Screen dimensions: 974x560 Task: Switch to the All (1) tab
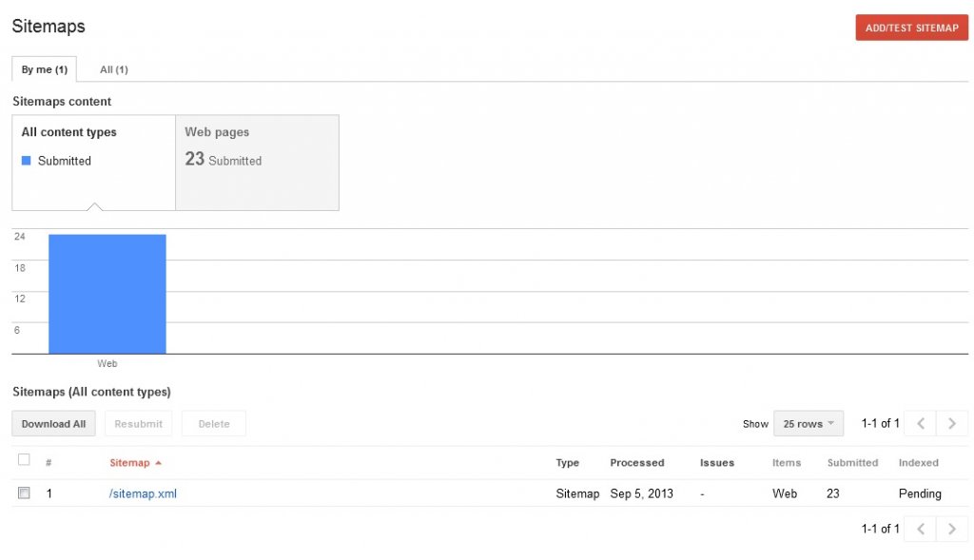point(114,69)
